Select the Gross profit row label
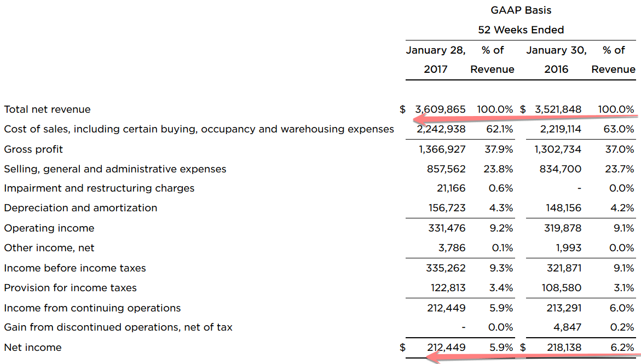 33,149
